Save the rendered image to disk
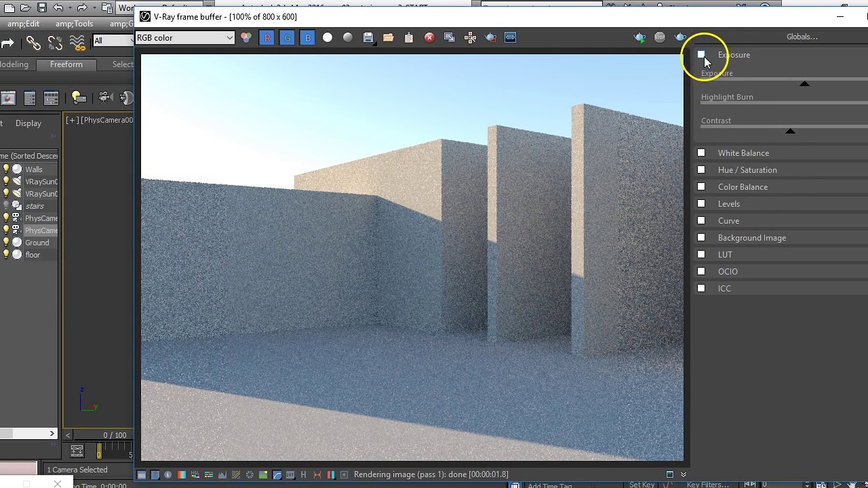This screenshot has height=488, width=868. point(368,38)
